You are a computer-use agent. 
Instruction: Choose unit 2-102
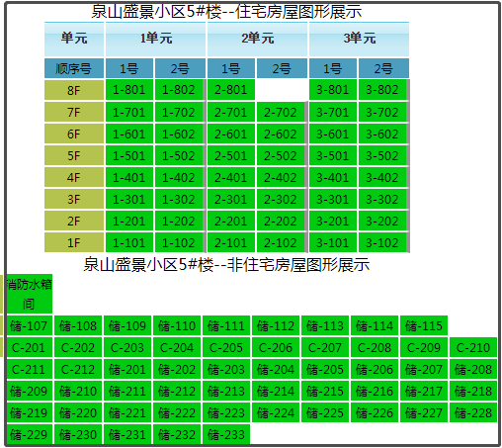coord(281,243)
